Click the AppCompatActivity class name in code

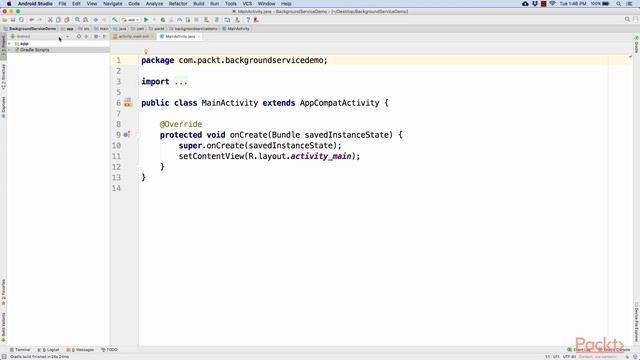click(x=339, y=103)
